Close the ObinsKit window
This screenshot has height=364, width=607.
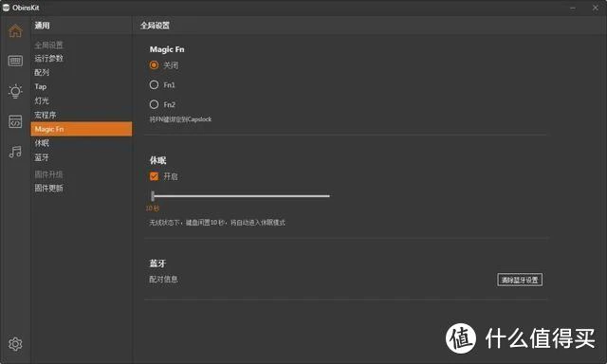point(596,8)
